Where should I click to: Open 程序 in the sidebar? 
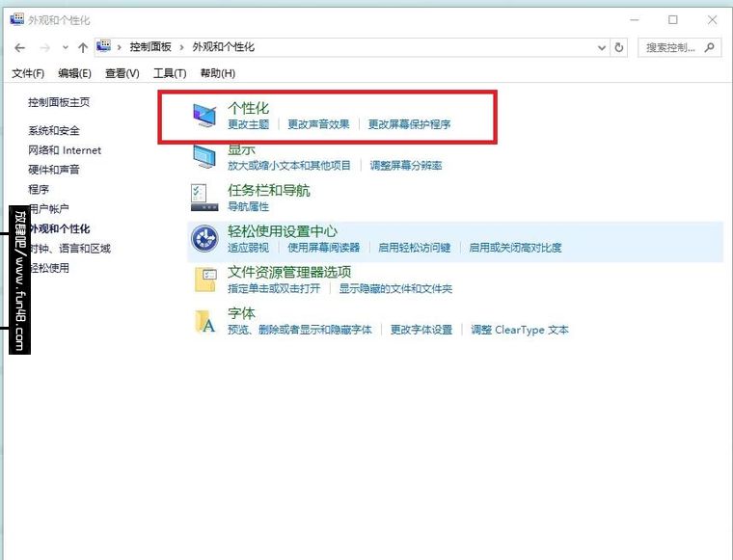(x=39, y=189)
